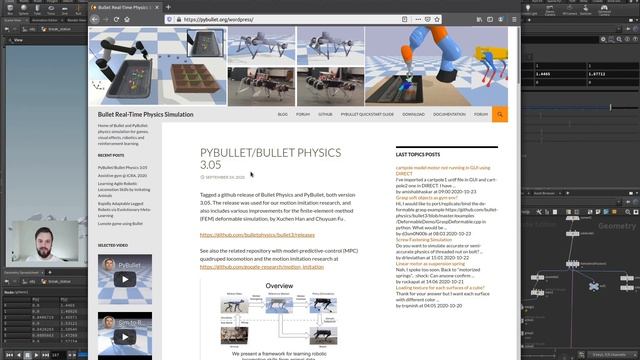This screenshot has width=640, height=360.
Task: Select the Sphere shelf tool in Houdini
Action: (24, 9)
